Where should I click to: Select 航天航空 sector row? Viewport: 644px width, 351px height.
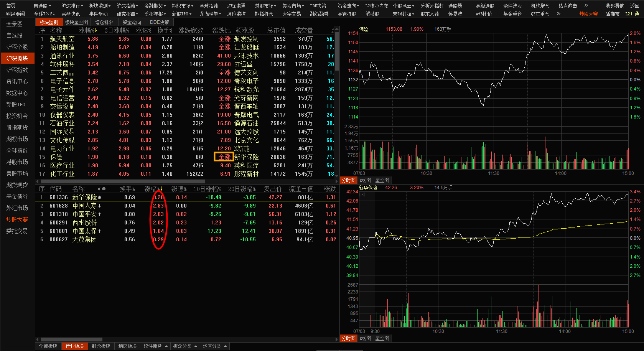coord(185,39)
